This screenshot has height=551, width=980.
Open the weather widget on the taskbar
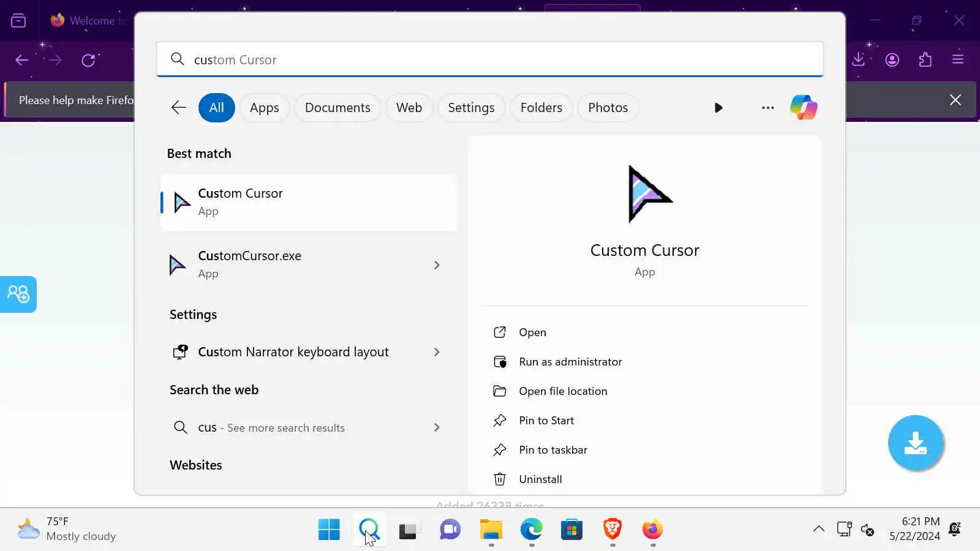pos(67,529)
